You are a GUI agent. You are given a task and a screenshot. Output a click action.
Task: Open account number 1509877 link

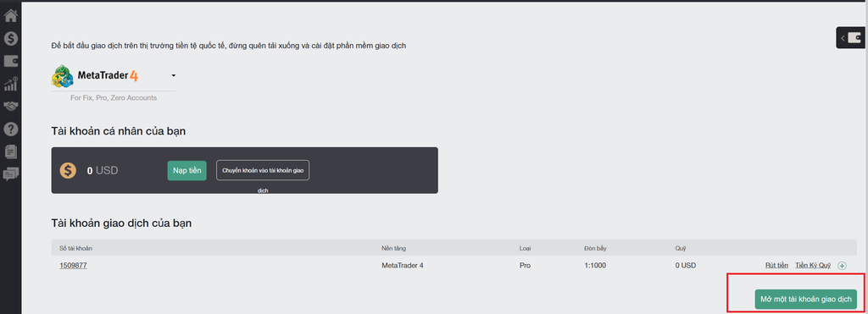point(73,266)
